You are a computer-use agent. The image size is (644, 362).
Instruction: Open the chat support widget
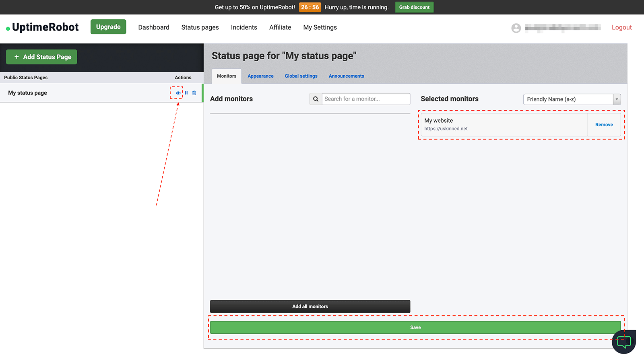(x=623, y=341)
